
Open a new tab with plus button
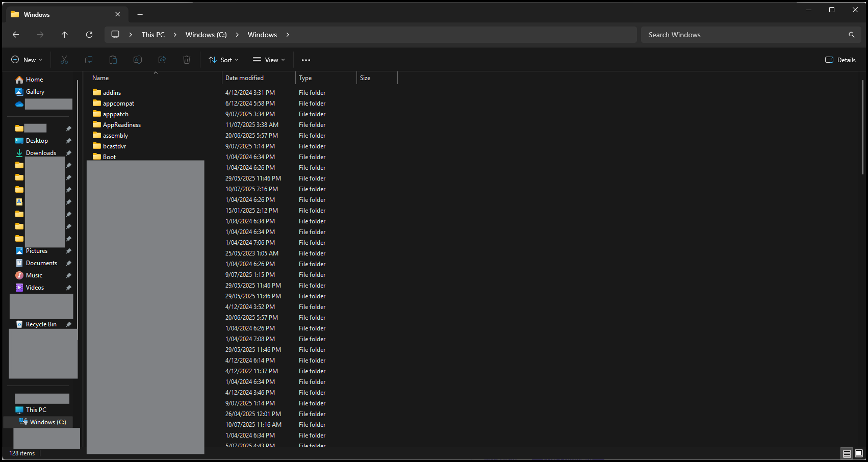click(140, 14)
